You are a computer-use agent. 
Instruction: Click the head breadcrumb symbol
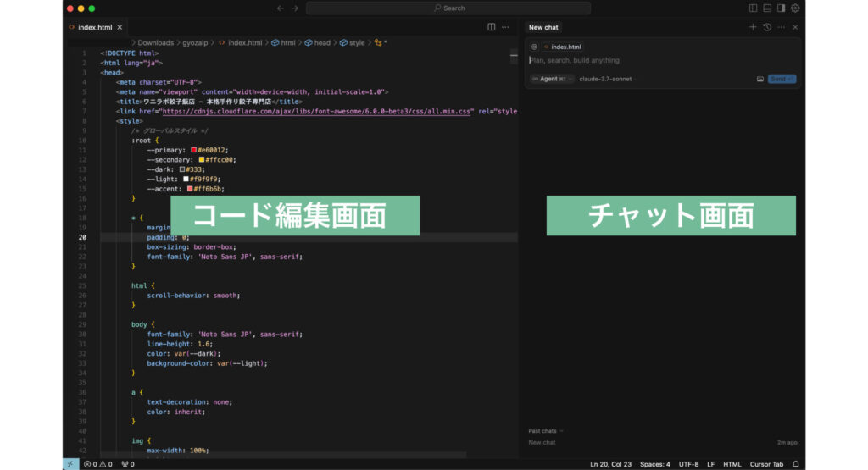(318, 42)
